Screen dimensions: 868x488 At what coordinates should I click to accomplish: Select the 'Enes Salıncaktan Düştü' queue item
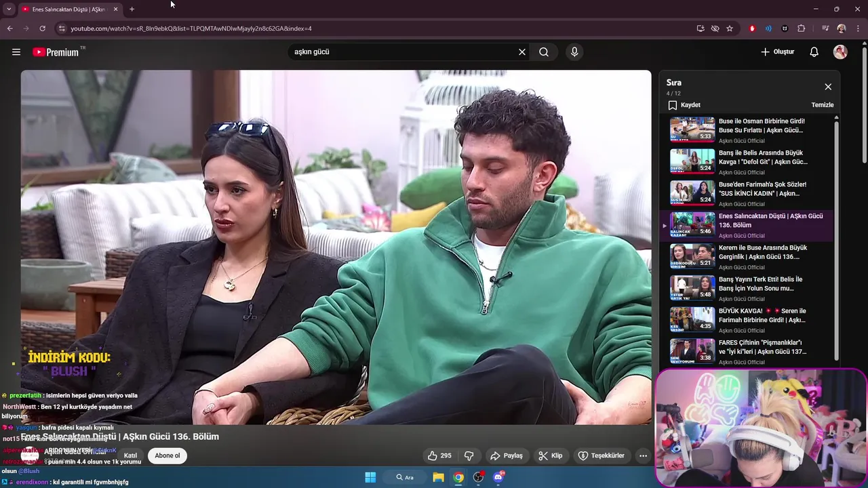tap(746, 225)
